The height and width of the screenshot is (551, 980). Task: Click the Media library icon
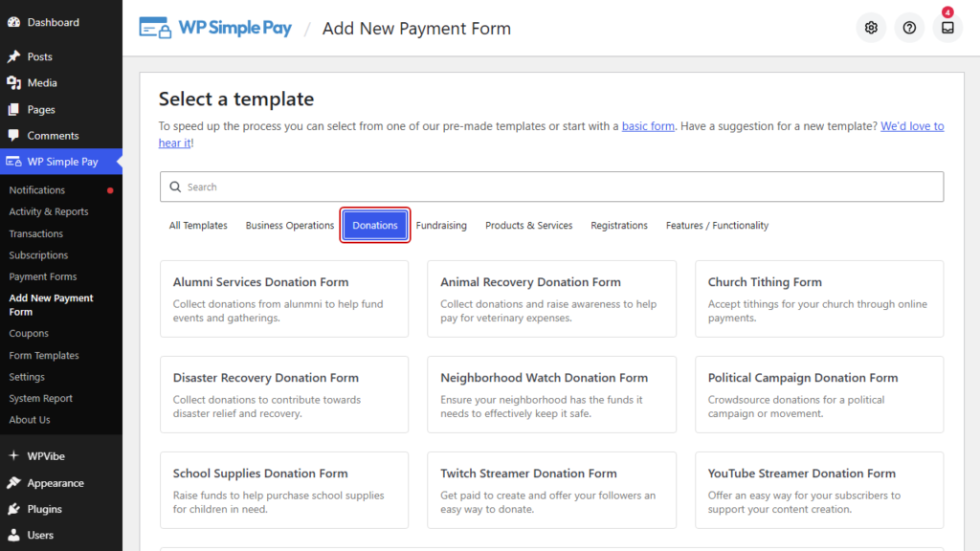13,82
